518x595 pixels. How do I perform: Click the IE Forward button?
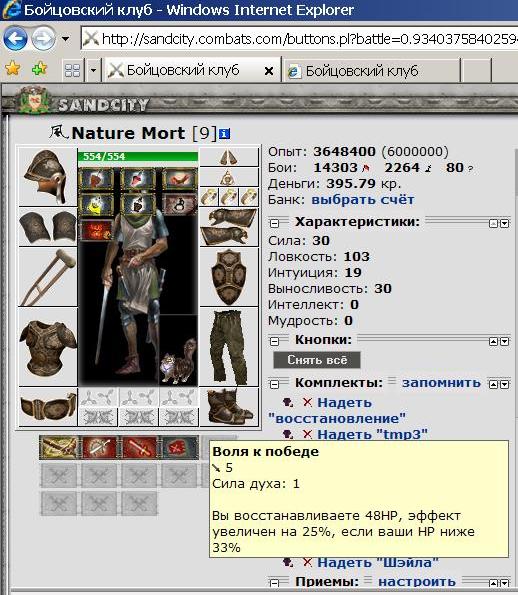43,39
